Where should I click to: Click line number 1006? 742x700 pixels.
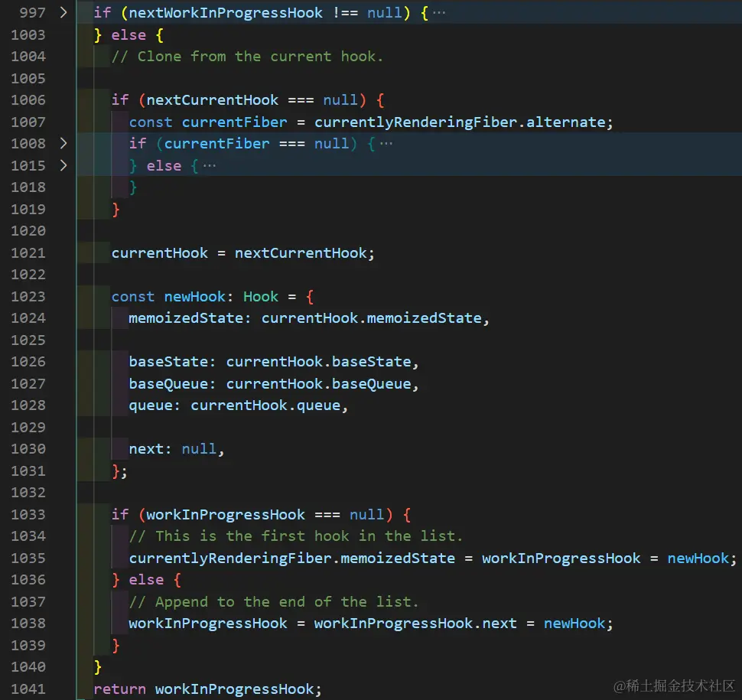point(28,100)
